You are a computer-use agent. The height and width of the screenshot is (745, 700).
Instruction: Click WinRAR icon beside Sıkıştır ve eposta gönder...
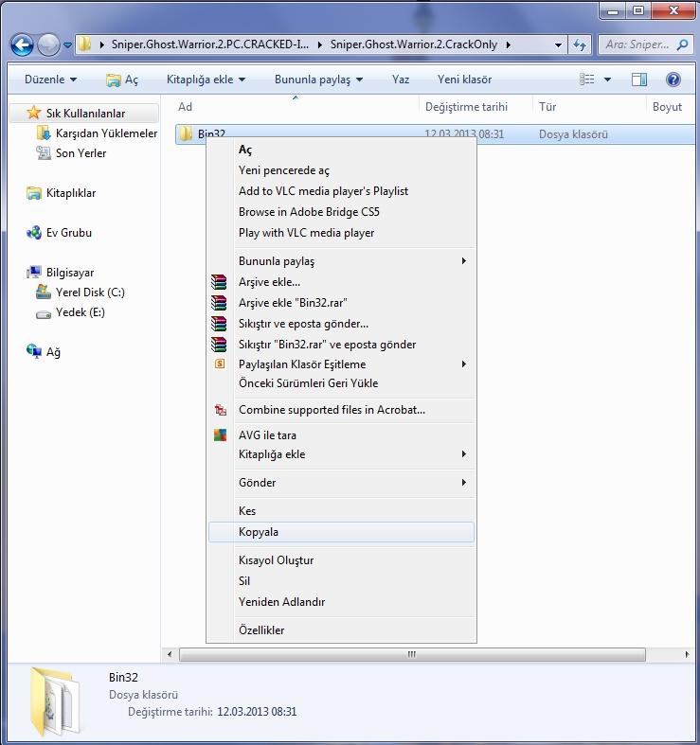tap(219, 324)
